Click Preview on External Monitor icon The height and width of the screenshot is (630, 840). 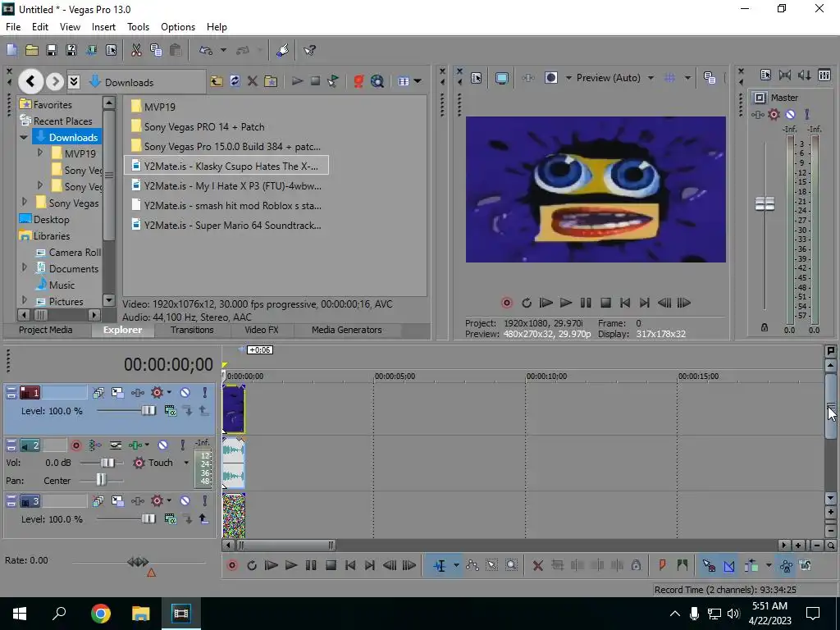tap(501, 78)
